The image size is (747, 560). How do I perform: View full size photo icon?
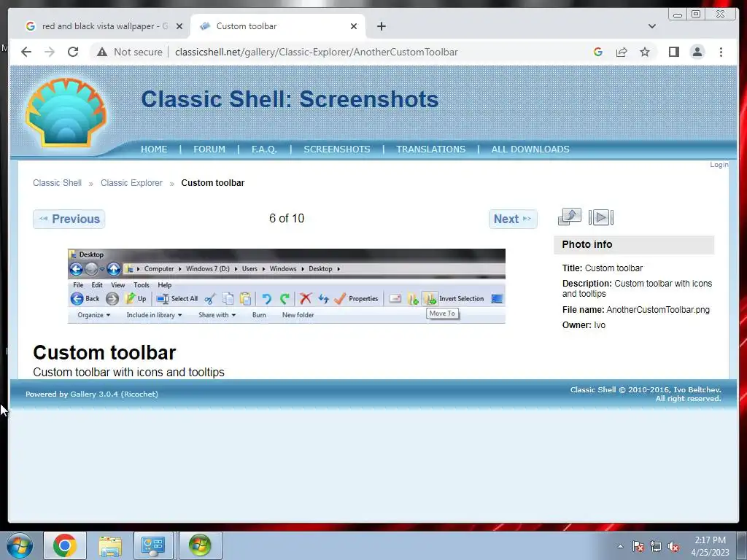point(570,217)
